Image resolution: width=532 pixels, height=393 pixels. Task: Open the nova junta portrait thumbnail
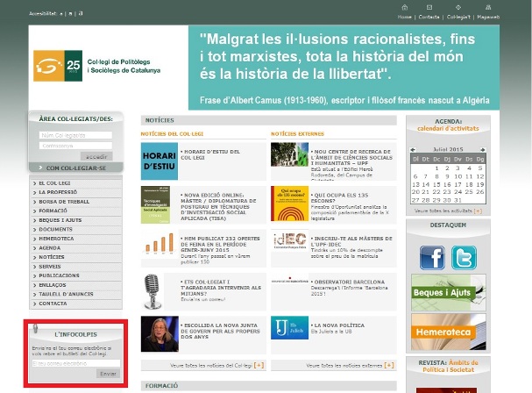pyautogui.click(x=160, y=334)
